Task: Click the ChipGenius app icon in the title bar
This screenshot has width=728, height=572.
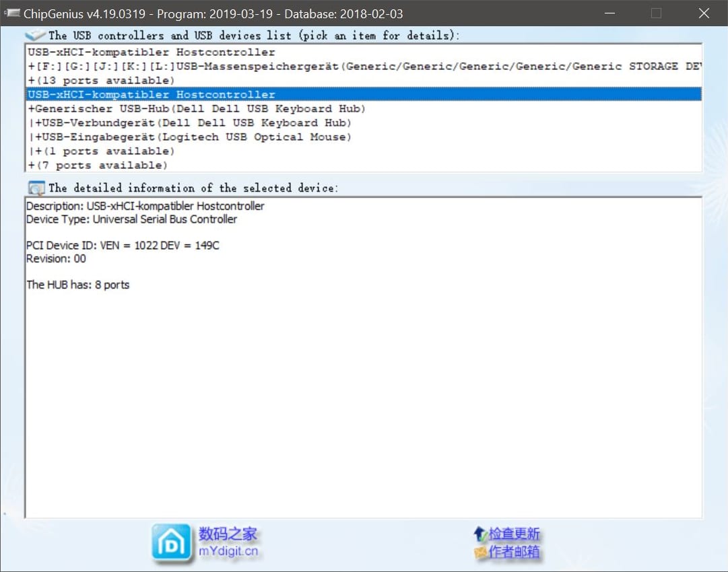Action: (x=11, y=13)
